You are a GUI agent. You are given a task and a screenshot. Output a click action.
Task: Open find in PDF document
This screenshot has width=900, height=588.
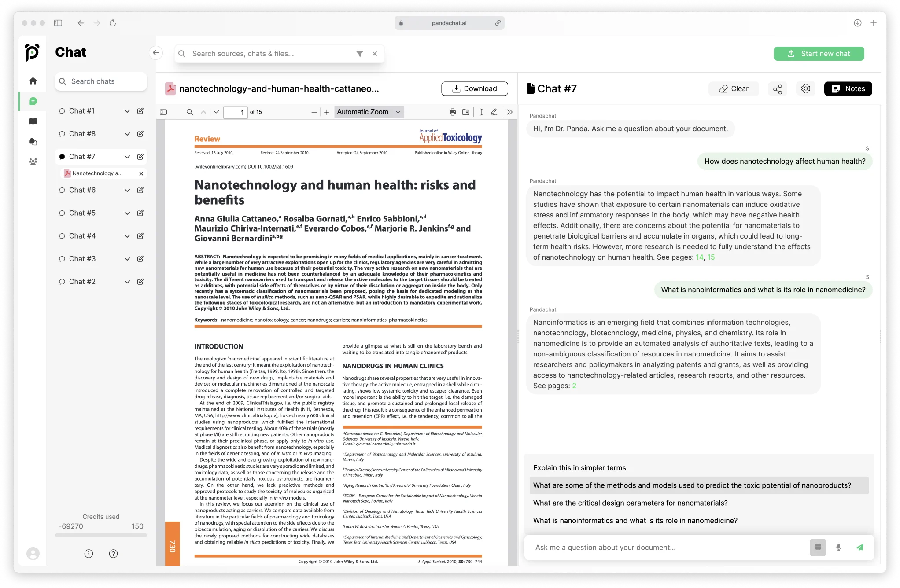[x=190, y=112]
